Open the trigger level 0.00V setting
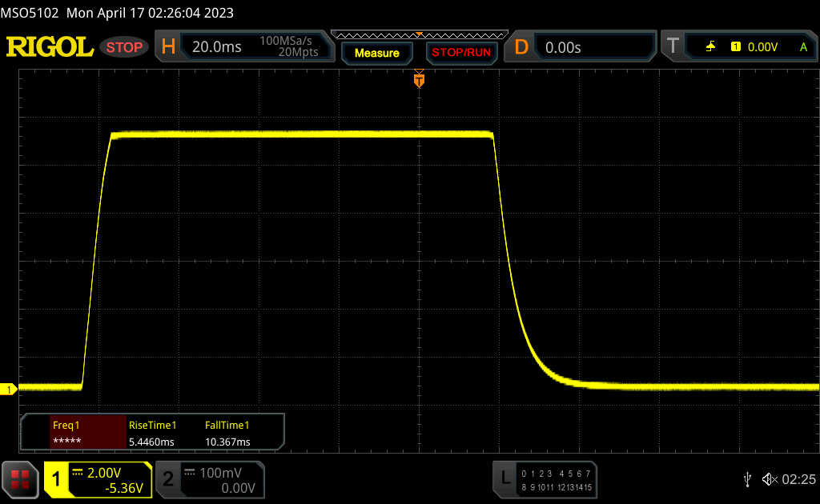820x504 pixels. (762, 47)
